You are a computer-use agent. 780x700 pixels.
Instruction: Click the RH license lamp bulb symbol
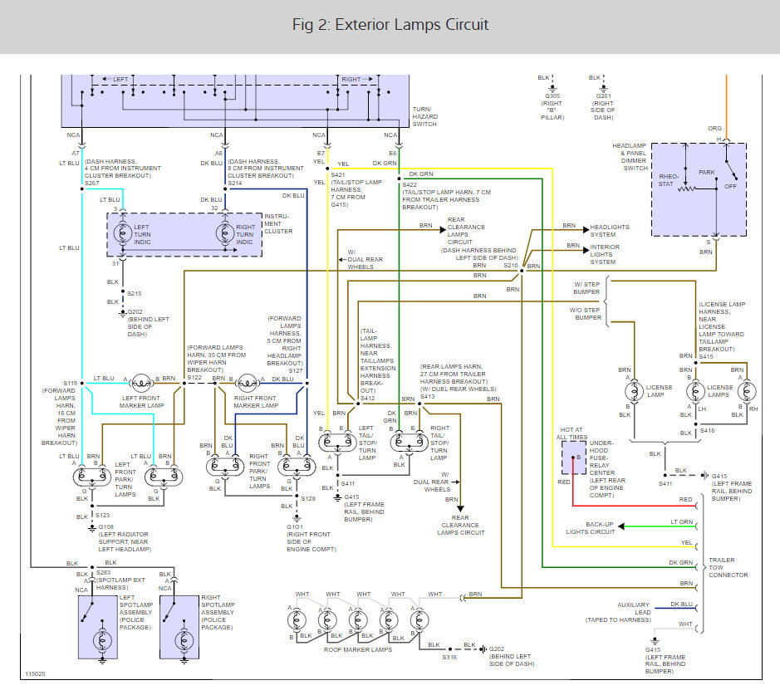(747, 391)
